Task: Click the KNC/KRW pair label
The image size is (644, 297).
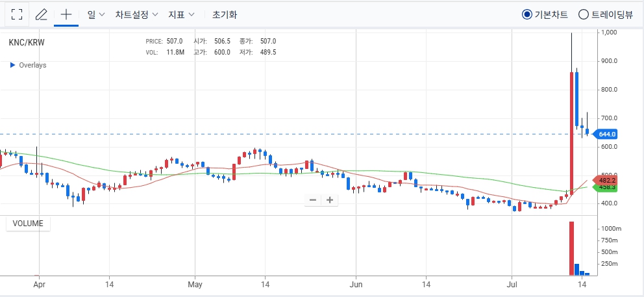Action: (26, 42)
